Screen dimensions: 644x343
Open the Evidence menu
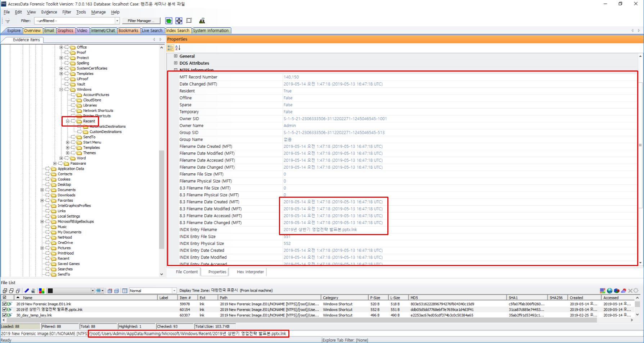click(x=49, y=12)
